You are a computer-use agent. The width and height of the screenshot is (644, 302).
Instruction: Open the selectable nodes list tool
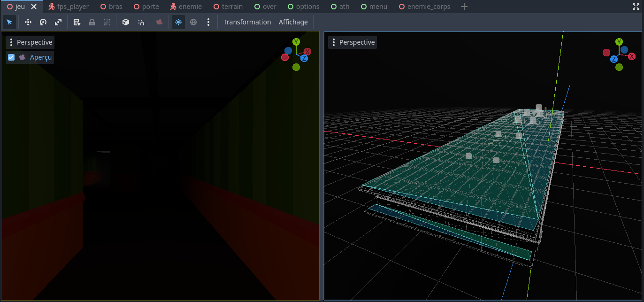77,22
